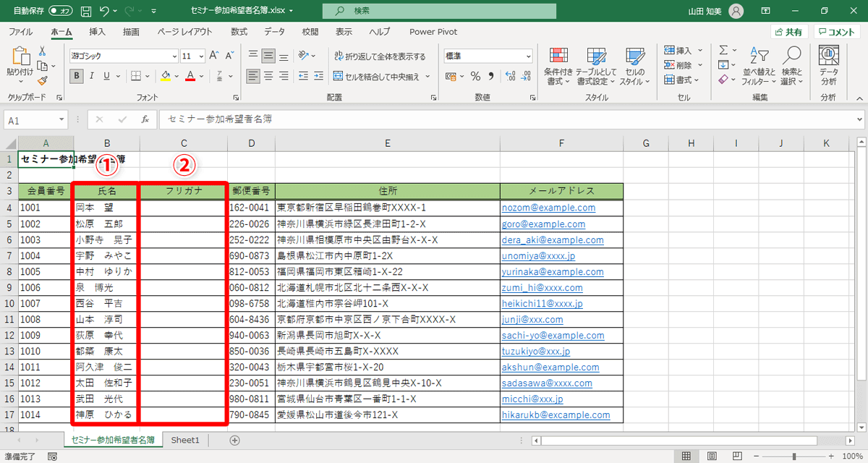Open number format dropdown showing 標準

[527, 56]
